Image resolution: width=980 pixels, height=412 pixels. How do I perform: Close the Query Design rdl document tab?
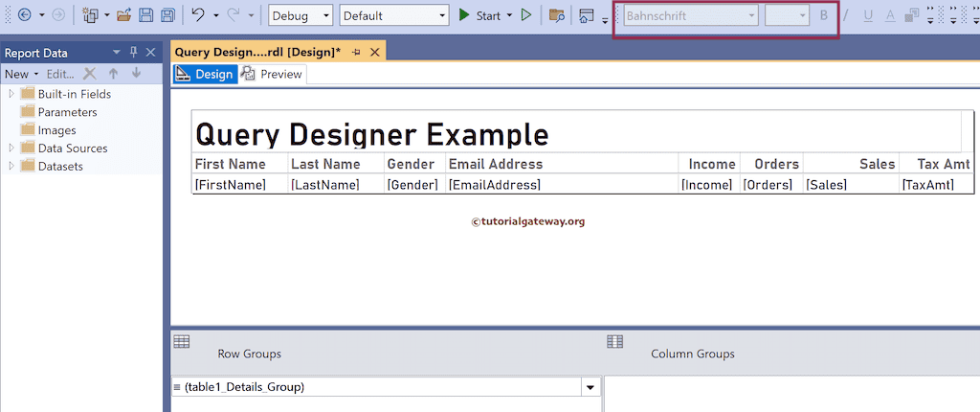[375, 53]
